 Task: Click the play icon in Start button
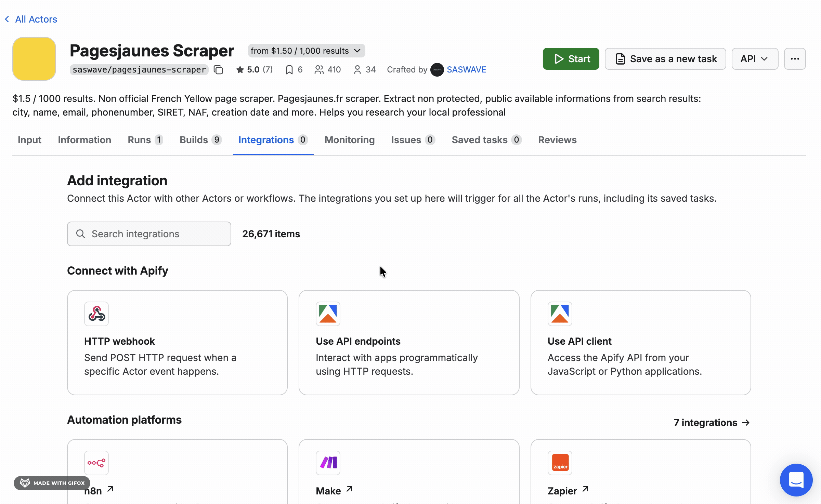[559, 59]
